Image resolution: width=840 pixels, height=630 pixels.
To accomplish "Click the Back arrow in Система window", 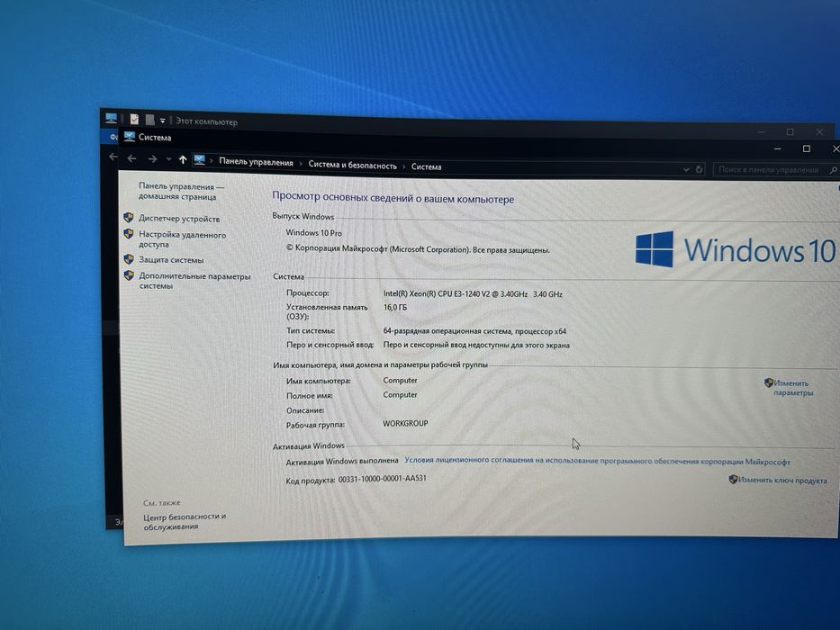I will coord(131,158).
